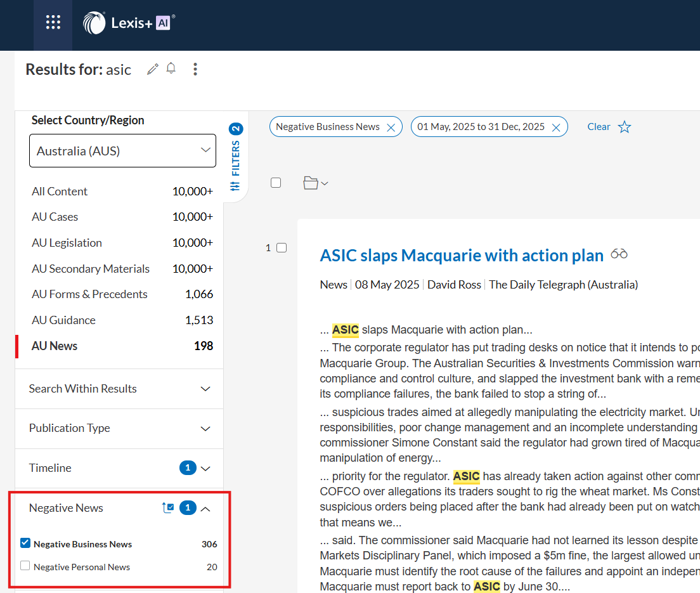Click the Negative Business News filter chip label

pyautogui.click(x=328, y=127)
